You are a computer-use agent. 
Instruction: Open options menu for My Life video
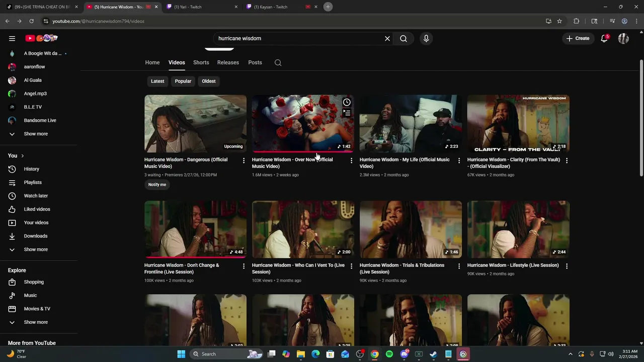coord(459,160)
